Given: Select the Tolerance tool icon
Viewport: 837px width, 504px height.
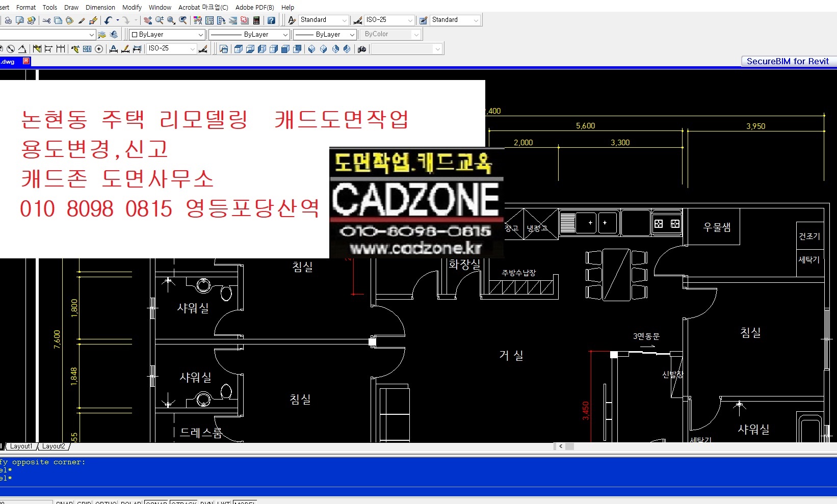Looking at the screenshot, I should 87,49.
